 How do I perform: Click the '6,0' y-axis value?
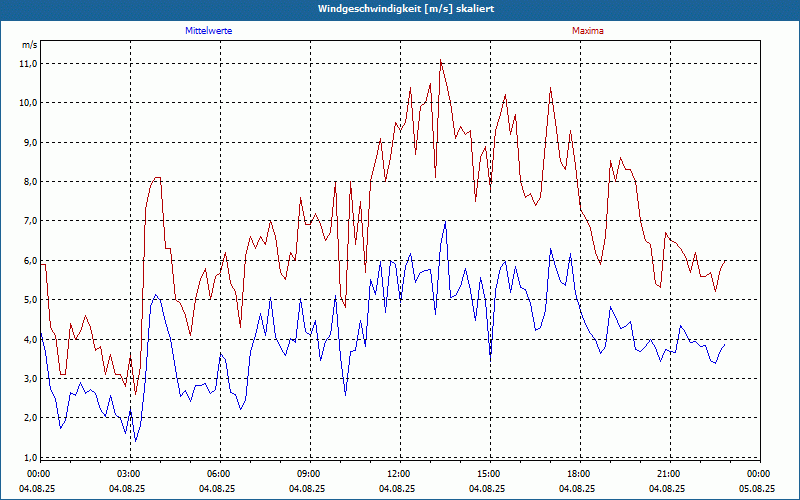[30, 261]
